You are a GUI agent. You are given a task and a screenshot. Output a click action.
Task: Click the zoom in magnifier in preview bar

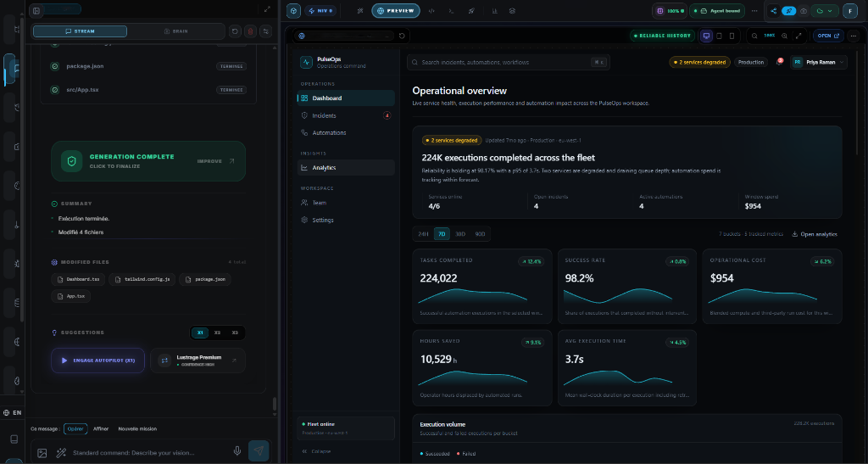pyautogui.click(x=784, y=36)
